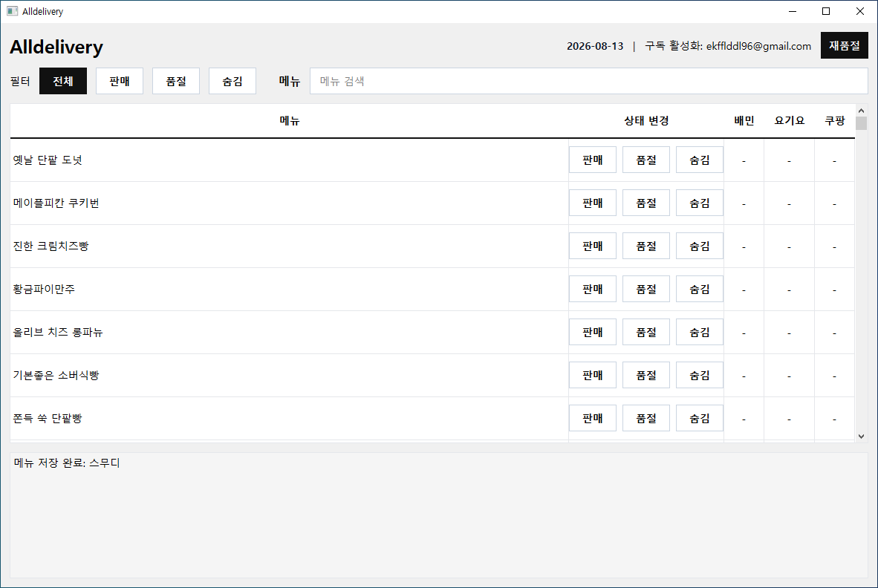Set 메이플피칸 쿠키번 to 품절
Screen dimensions: 878x588
click(646, 203)
